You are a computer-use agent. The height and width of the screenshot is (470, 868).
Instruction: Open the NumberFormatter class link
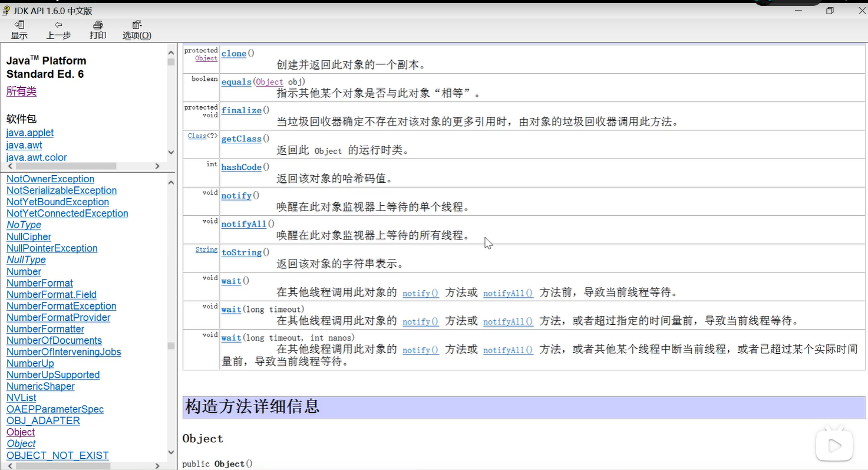[45, 329]
